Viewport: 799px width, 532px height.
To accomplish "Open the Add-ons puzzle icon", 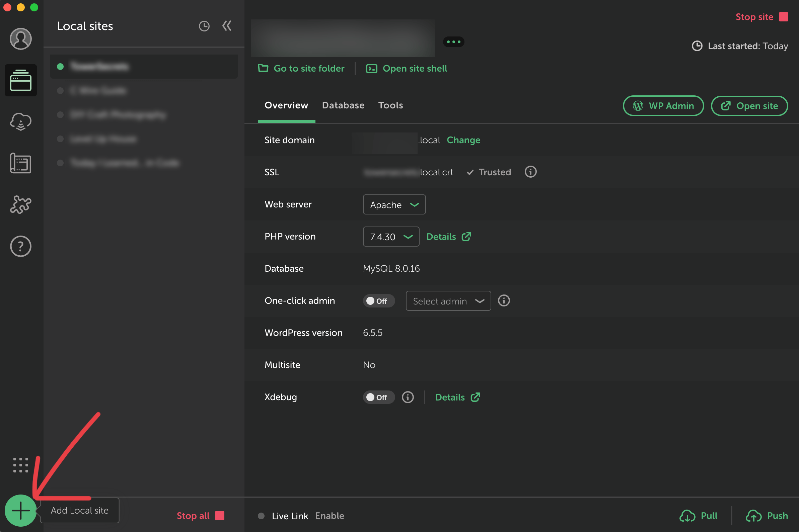I will (21, 204).
